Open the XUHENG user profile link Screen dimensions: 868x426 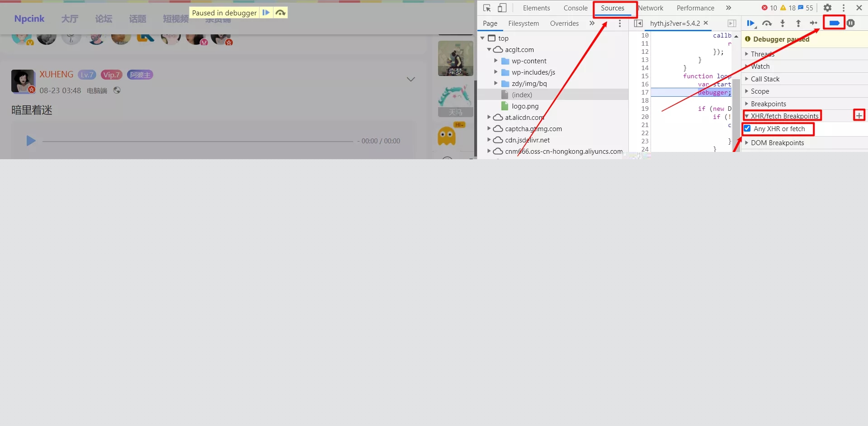pyautogui.click(x=56, y=75)
